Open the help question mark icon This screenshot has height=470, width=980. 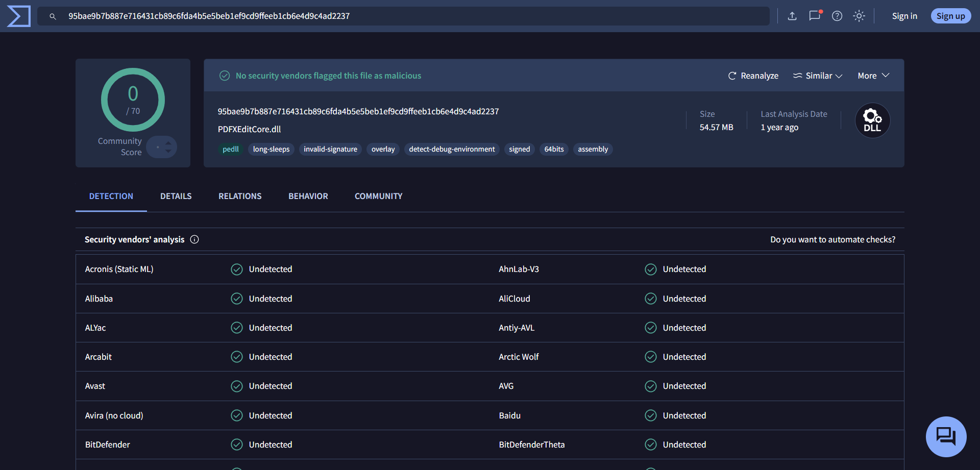coord(837,16)
